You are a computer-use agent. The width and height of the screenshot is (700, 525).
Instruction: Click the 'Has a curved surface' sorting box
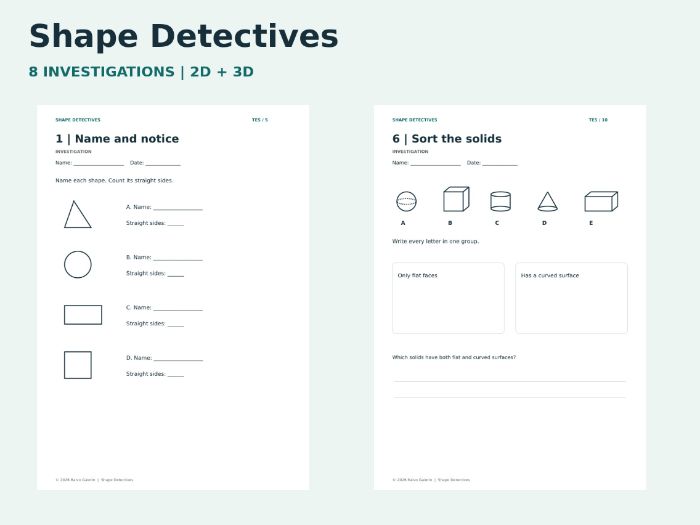[571, 298]
